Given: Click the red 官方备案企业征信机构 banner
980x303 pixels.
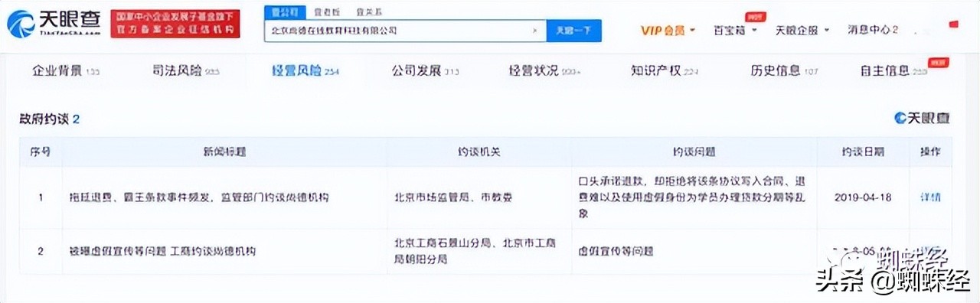Looking at the screenshot, I should [x=175, y=24].
